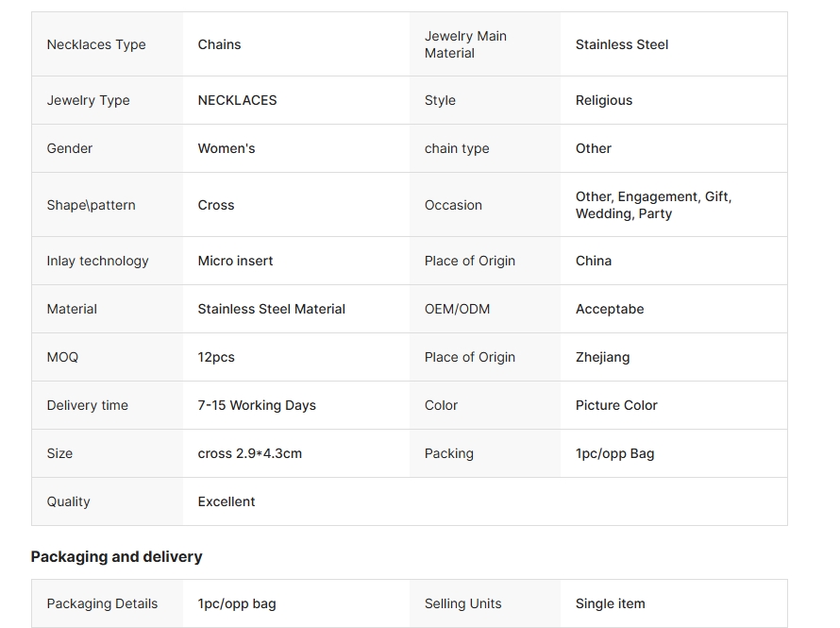The image size is (840, 628).
Task: Click the "Cross" shape pattern value
Action: [x=215, y=205]
